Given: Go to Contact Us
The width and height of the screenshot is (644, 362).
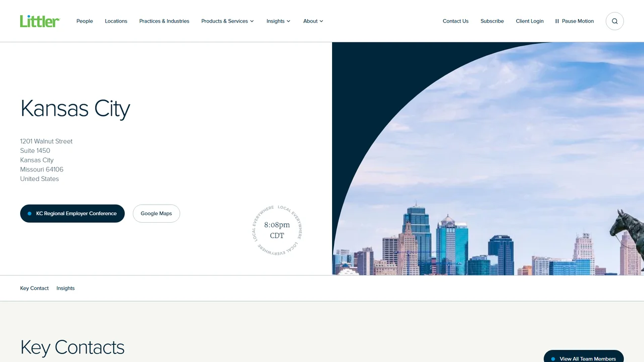Looking at the screenshot, I should tap(455, 21).
